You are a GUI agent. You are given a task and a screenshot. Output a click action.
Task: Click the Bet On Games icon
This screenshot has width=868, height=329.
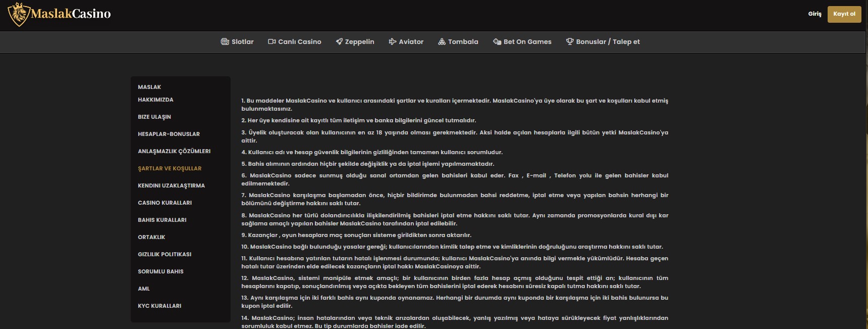click(497, 41)
